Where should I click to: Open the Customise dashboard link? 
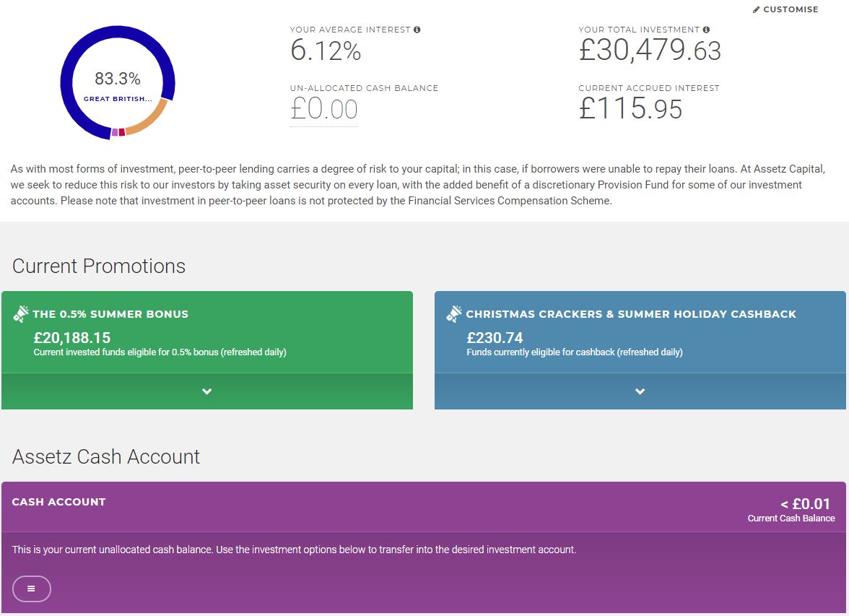point(785,10)
